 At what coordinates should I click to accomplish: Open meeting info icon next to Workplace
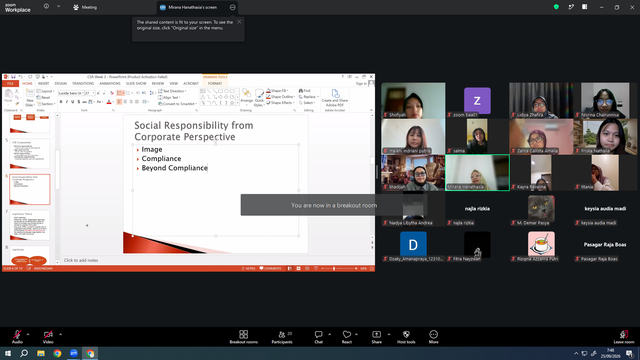point(47,7)
